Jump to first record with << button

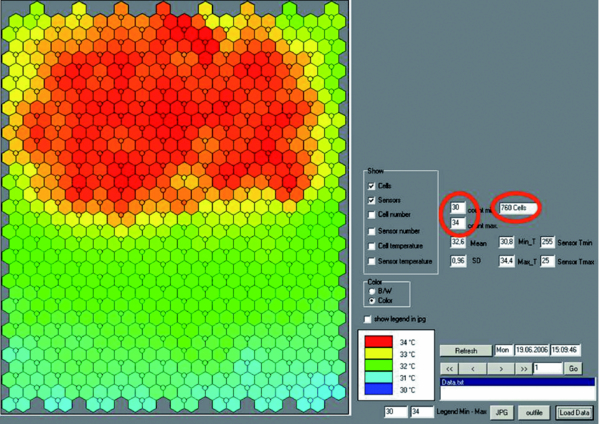[x=449, y=369]
